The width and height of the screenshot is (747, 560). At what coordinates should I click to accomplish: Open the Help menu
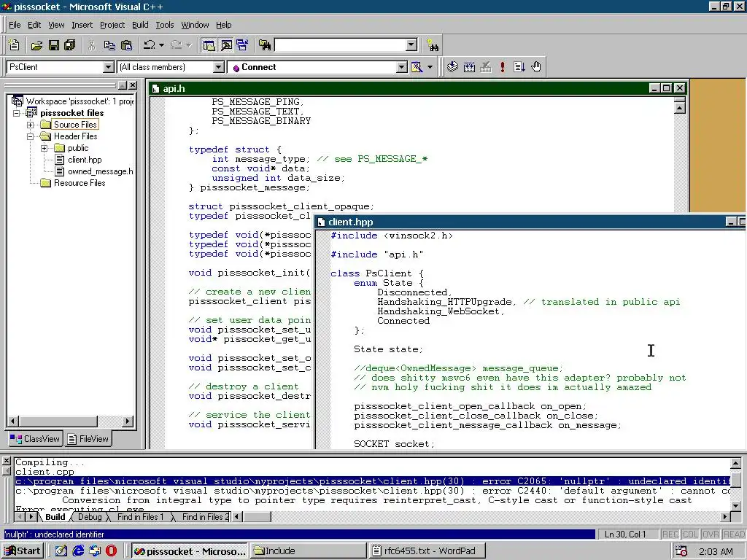223,25
